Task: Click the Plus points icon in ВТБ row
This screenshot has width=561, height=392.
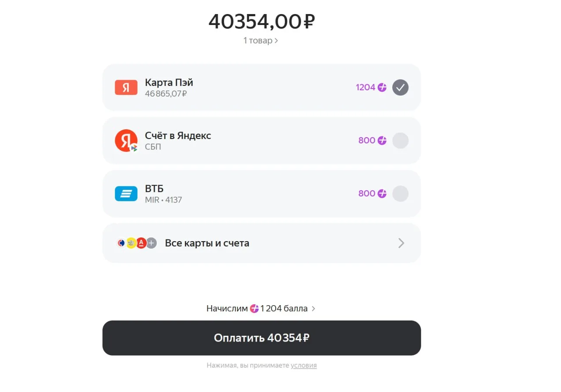Action: [382, 193]
